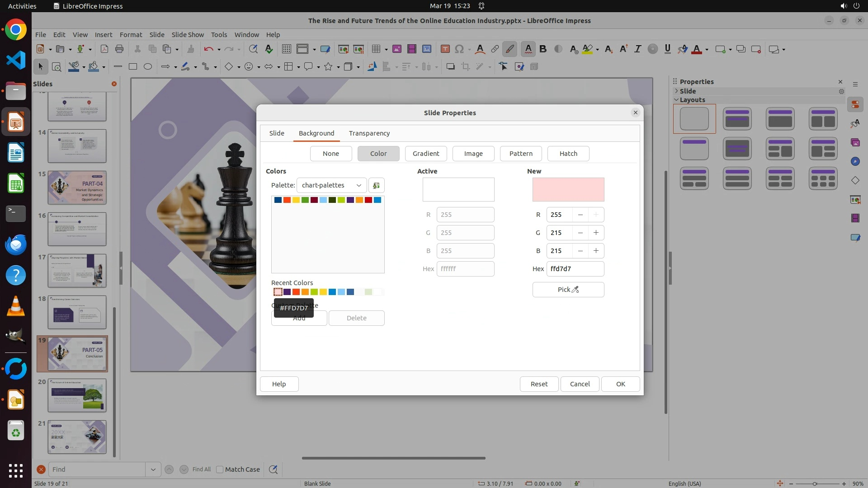This screenshot has height=488, width=868.
Task: Click the Underline toolbar icon
Action: click(x=667, y=49)
